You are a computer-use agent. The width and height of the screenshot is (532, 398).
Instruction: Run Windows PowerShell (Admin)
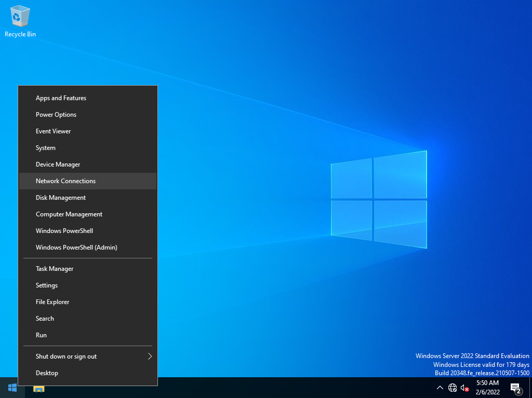click(x=88, y=248)
